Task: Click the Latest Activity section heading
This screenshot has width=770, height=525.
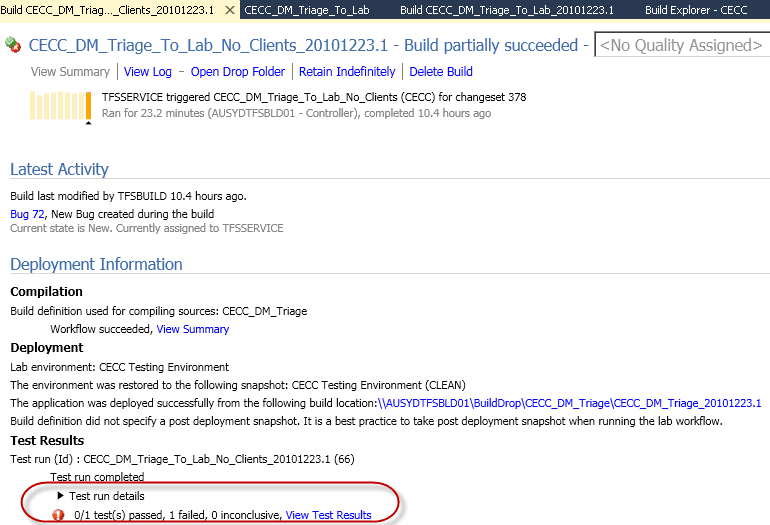Action: [x=59, y=169]
